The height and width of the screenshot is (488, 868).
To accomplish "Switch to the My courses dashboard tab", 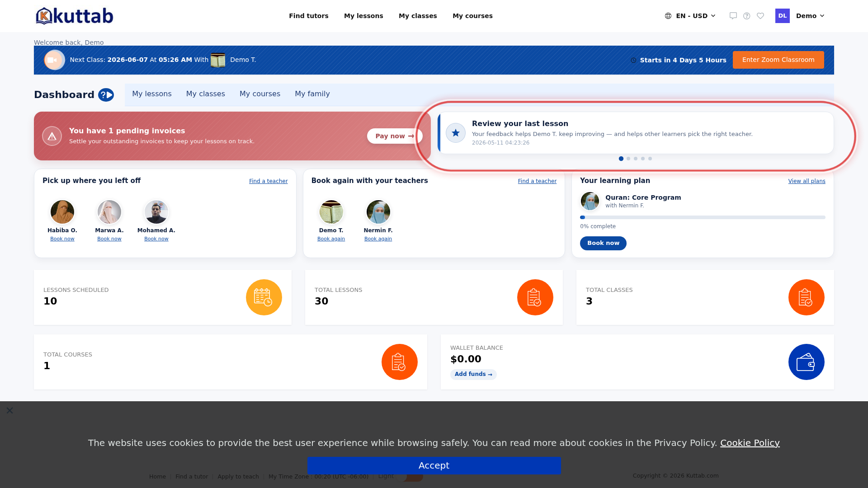I will click(x=260, y=94).
